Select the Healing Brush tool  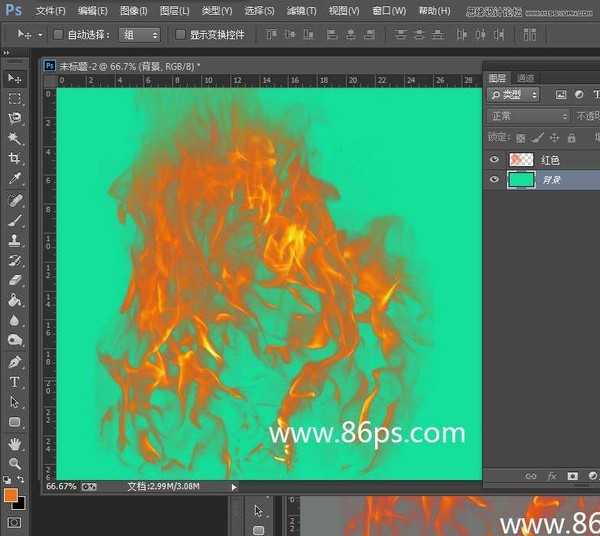(15, 200)
